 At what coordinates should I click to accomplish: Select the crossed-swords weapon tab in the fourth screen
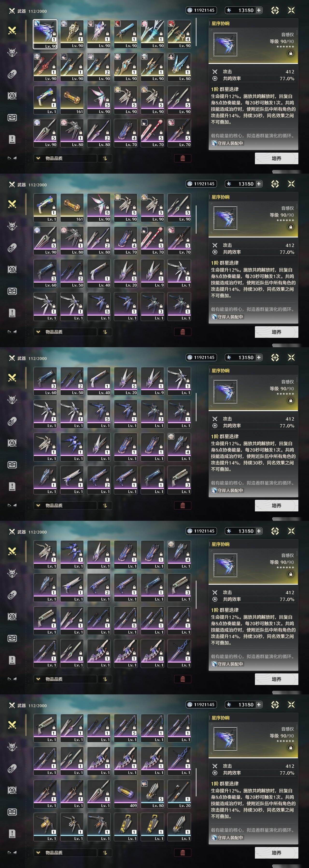click(x=12, y=551)
